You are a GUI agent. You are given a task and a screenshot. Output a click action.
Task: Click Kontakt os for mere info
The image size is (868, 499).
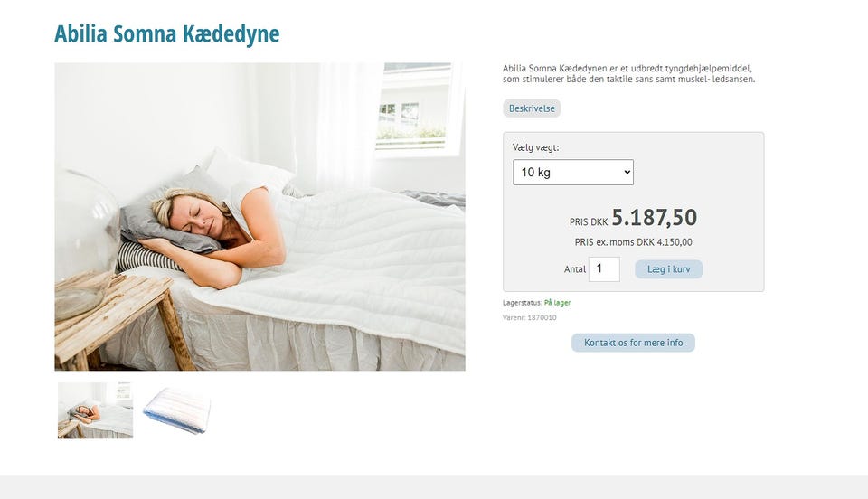click(633, 343)
